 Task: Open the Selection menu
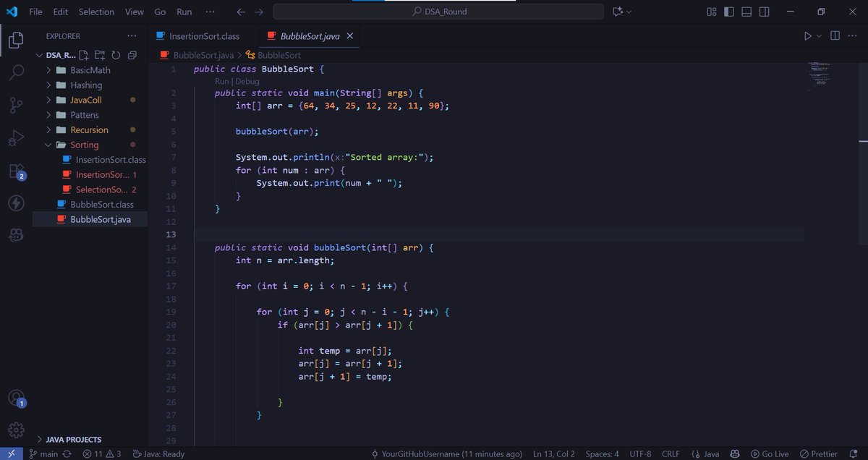[96, 12]
